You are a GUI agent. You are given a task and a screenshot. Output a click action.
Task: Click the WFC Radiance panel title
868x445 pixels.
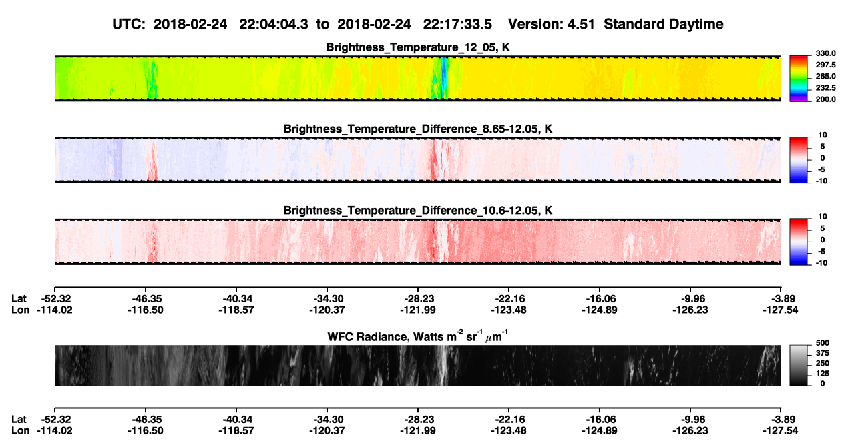tap(417, 336)
